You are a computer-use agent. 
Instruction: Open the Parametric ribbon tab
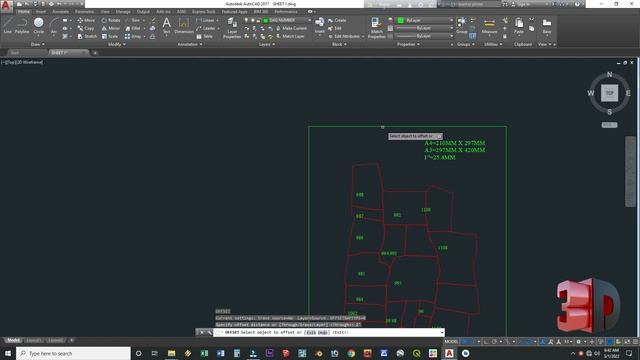tap(84, 12)
